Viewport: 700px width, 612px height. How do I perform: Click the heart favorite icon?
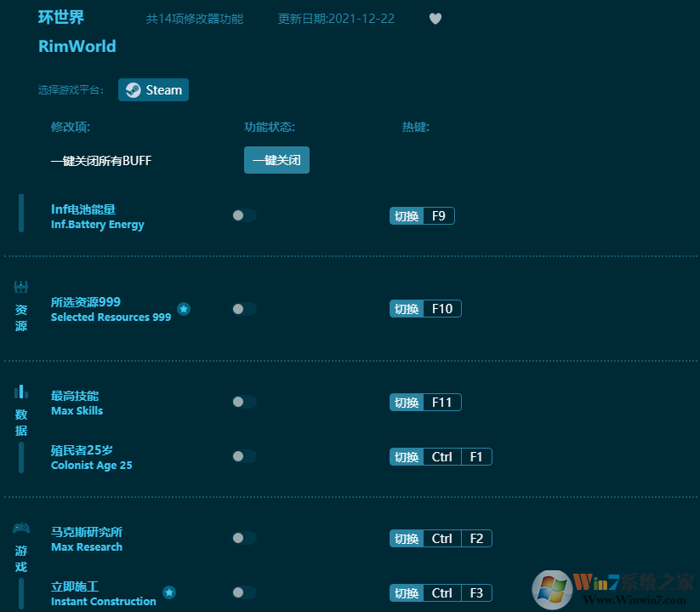[435, 19]
